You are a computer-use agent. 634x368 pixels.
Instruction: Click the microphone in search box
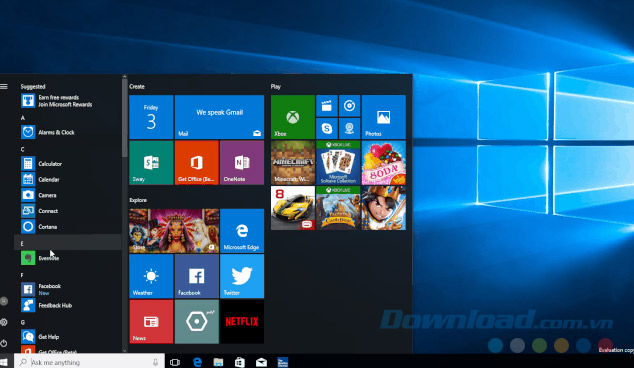click(155, 362)
